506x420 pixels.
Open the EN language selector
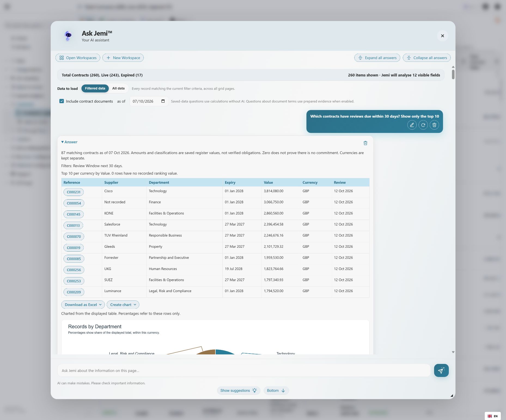(x=492, y=416)
